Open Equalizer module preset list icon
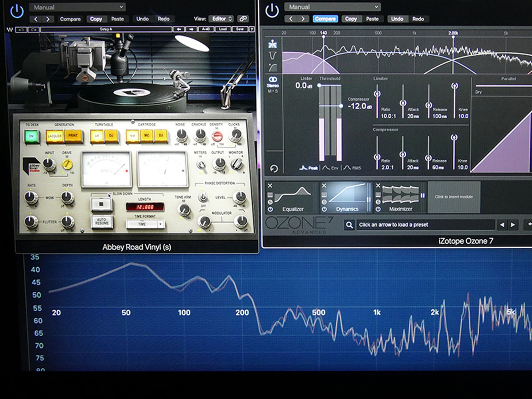The image size is (532, 399). [x=270, y=195]
